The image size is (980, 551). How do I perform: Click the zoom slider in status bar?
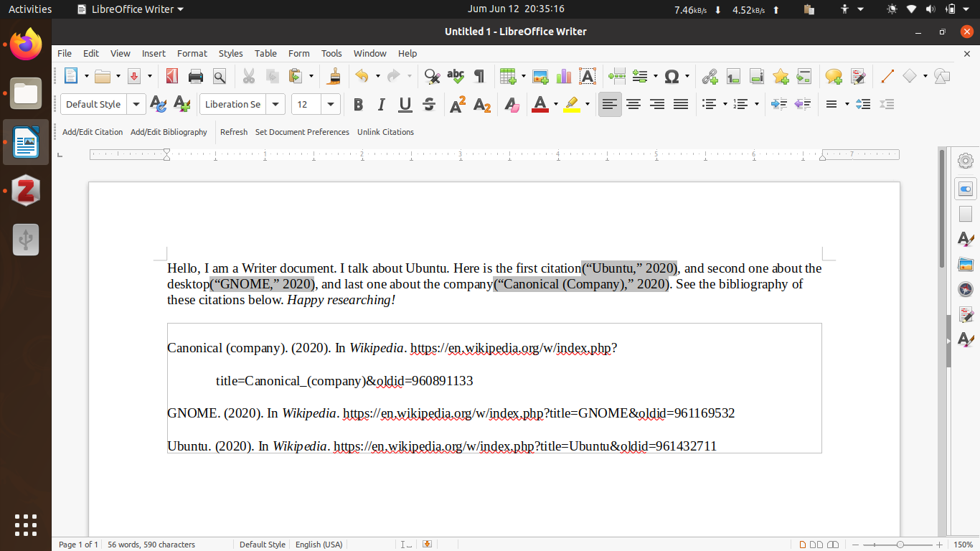[x=900, y=545]
